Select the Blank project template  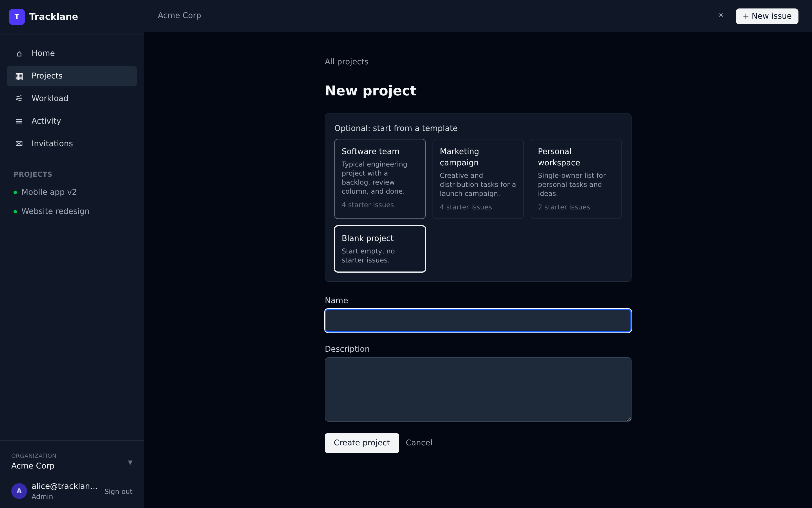click(x=380, y=249)
